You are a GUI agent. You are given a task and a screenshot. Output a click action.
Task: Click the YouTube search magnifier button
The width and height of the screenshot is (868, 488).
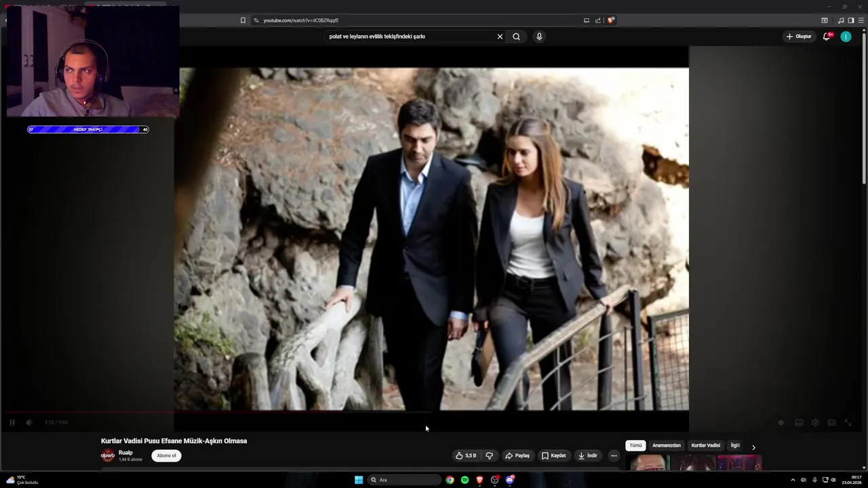516,37
